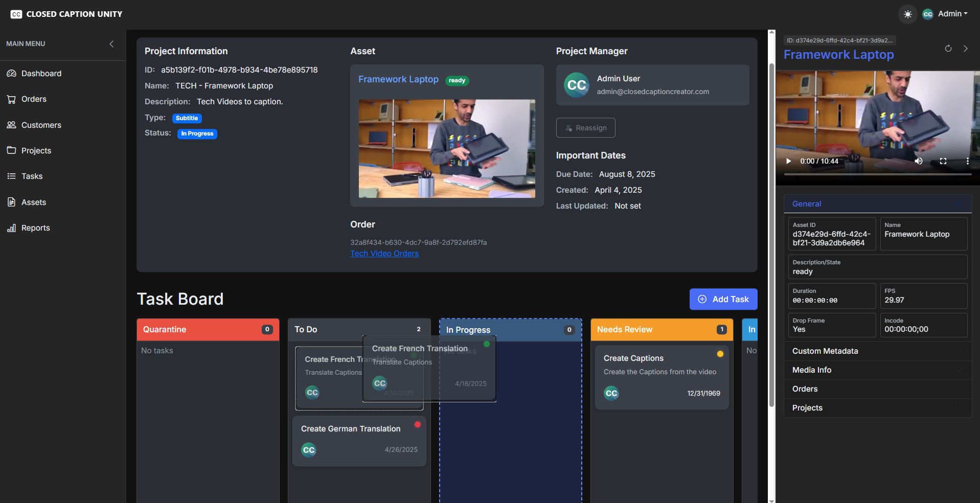Image resolution: width=980 pixels, height=503 pixels.
Task: Click the Orders shopping cart icon
Action: point(11,99)
